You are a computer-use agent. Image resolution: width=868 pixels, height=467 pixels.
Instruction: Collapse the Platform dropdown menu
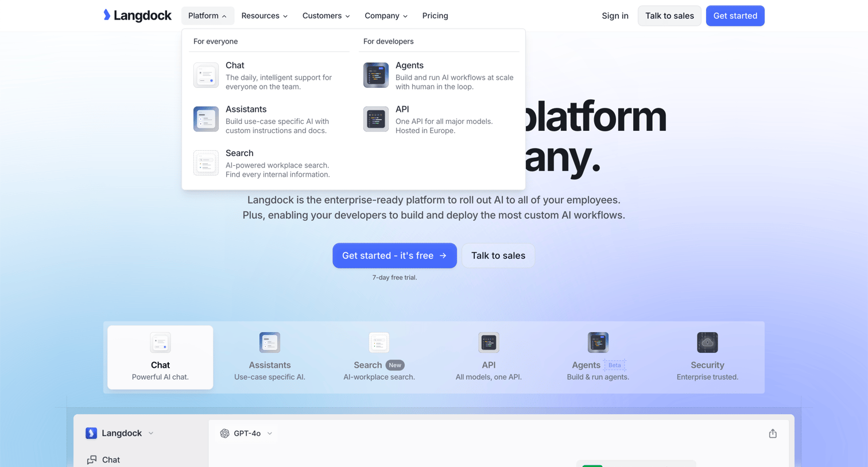tap(208, 15)
